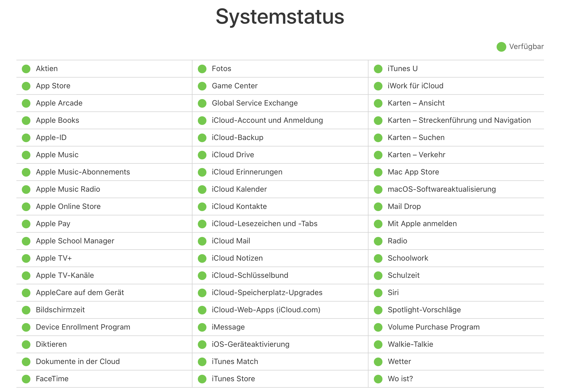This screenshot has height=392, width=562.
Task: Click the Systemstatus page heading
Action: pos(280,17)
